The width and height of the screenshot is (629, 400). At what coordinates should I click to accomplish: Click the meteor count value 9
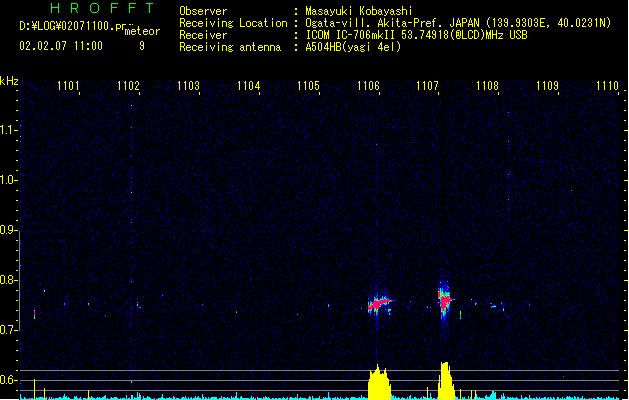click(142, 46)
